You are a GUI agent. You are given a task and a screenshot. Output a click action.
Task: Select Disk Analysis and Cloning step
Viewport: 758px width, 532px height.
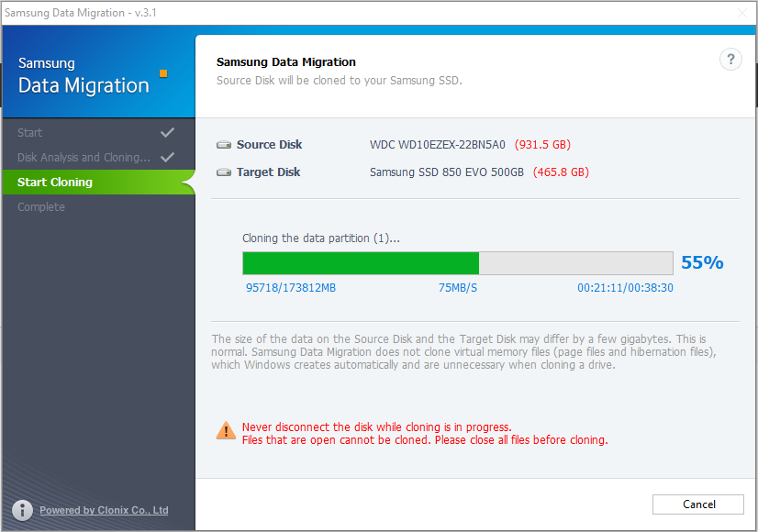(x=98, y=157)
